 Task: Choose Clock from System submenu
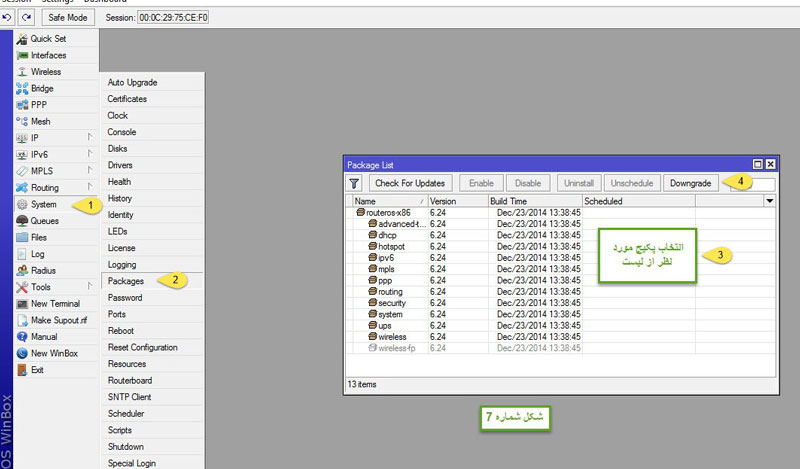pos(152,115)
